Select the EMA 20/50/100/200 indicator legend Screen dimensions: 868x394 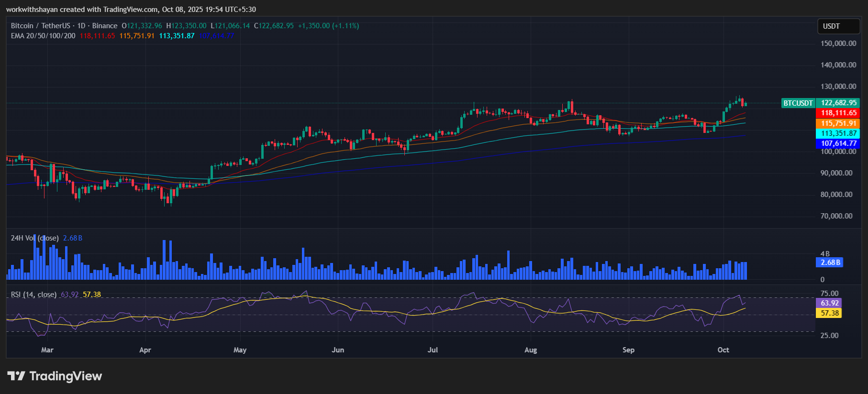(x=43, y=36)
